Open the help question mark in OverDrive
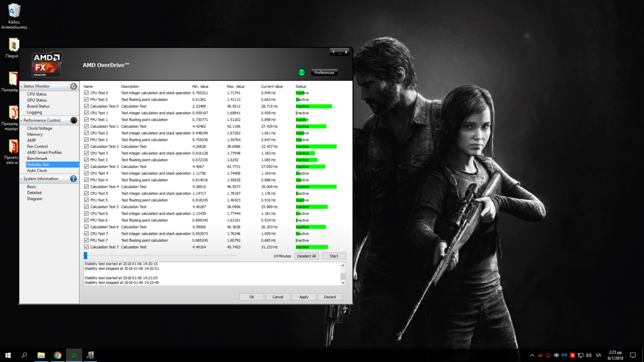This screenshot has height=362, width=644. [x=333, y=52]
